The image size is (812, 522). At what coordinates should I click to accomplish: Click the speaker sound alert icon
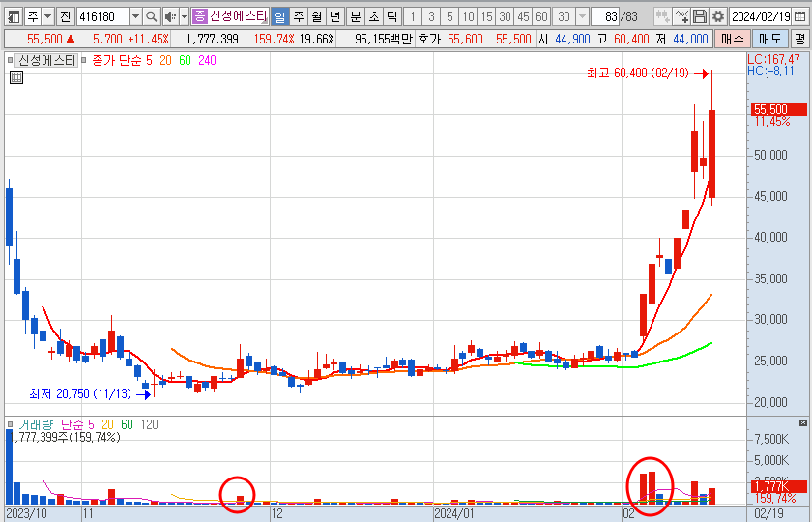170,17
